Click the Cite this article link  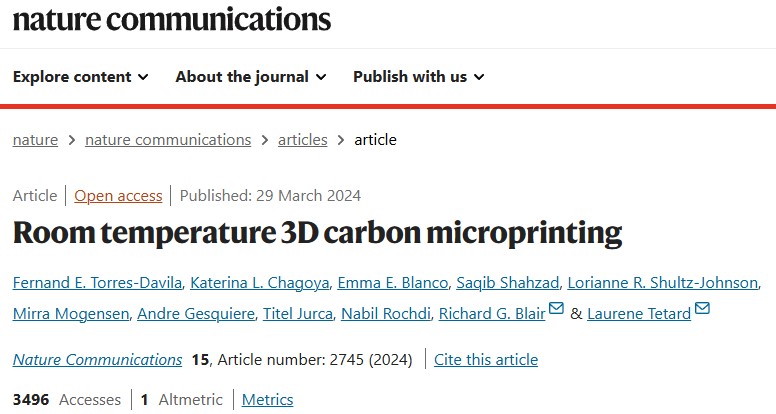(487, 359)
